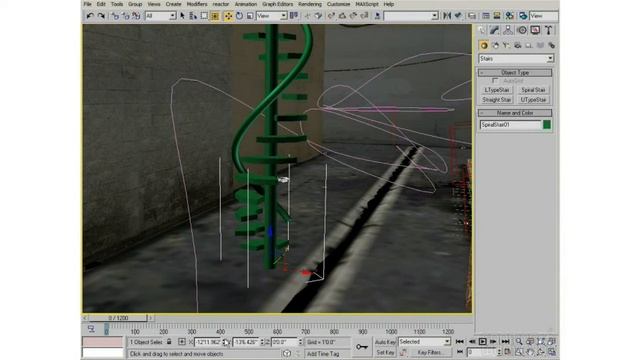Select the Cameras category icon
Screen dimensions: 640x360
click(x=518, y=45)
